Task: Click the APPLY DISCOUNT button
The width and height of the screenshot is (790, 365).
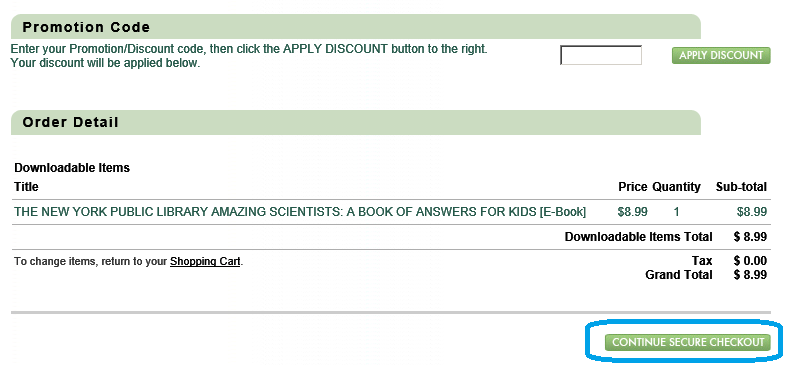Action: [x=721, y=55]
